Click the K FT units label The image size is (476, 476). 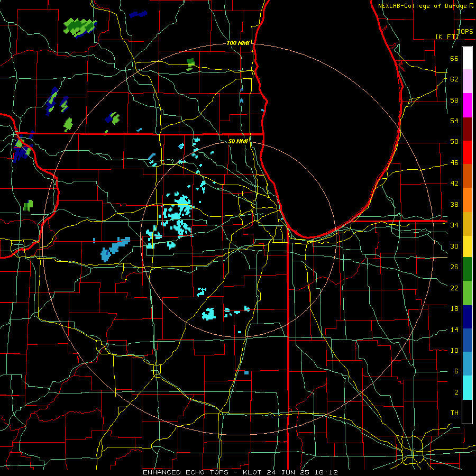pos(447,36)
